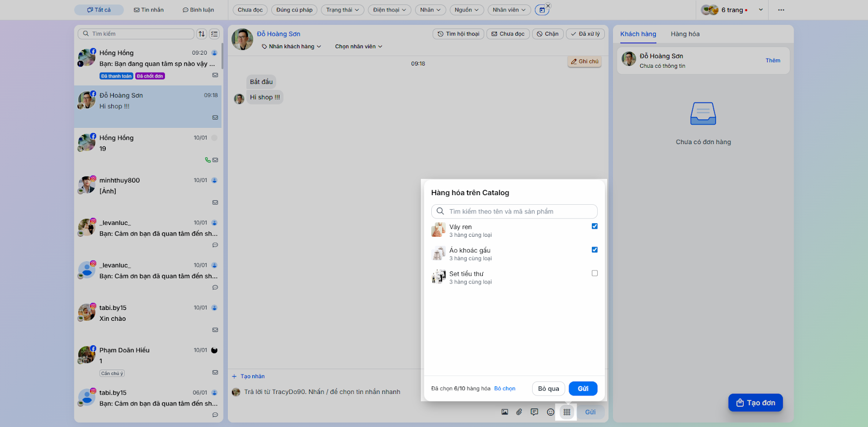Open the 6 trang pages dropdown

[x=732, y=10]
